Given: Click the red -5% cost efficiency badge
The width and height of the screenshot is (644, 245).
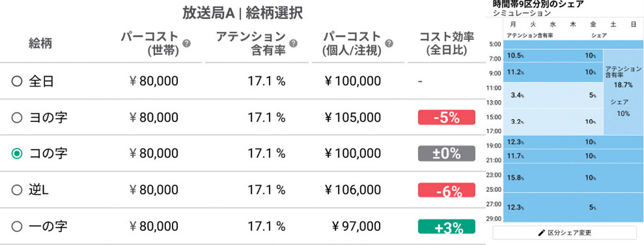Looking at the screenshot, I should pyautogui.click(x=446, y=117).
